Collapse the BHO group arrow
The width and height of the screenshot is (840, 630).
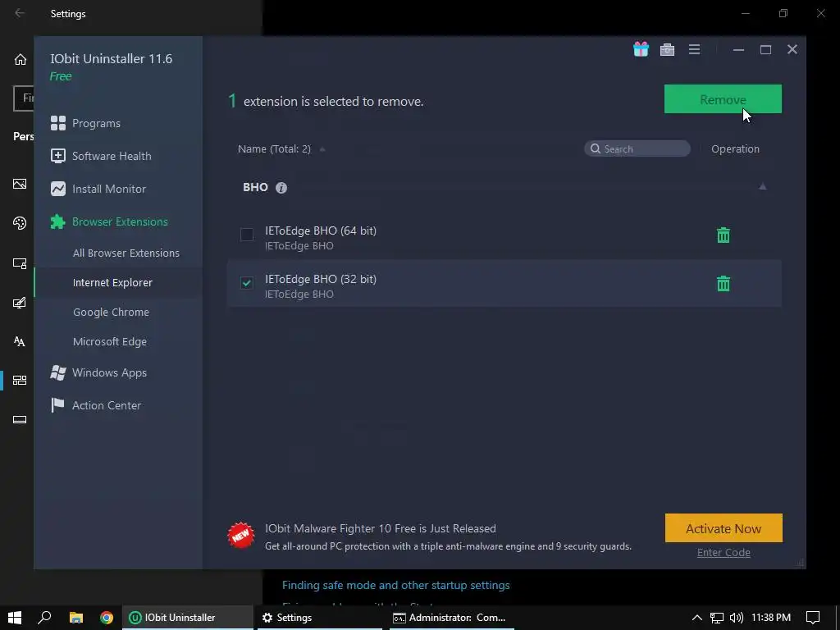[x=762, y=187]
